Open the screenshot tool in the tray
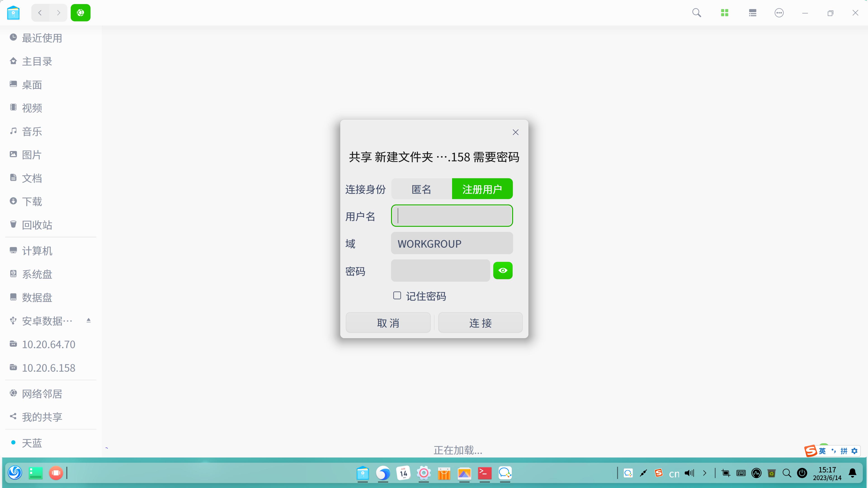 (726, 473)
